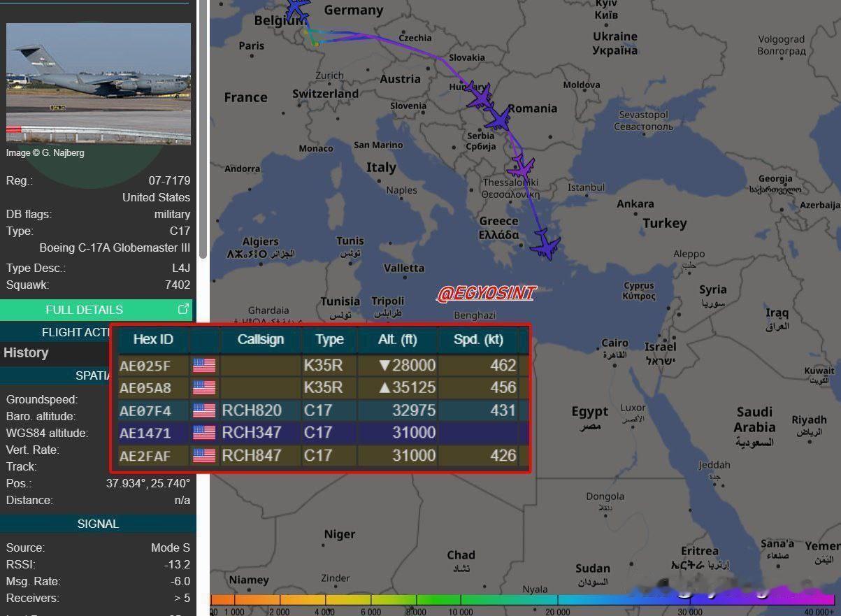Click the aircraft icon near Belgium

(x=298, y=8)
